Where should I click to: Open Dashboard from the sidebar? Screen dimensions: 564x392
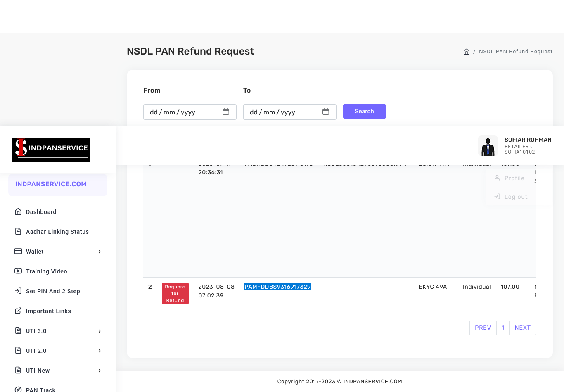pyautogui.click(x=41, y=212)
